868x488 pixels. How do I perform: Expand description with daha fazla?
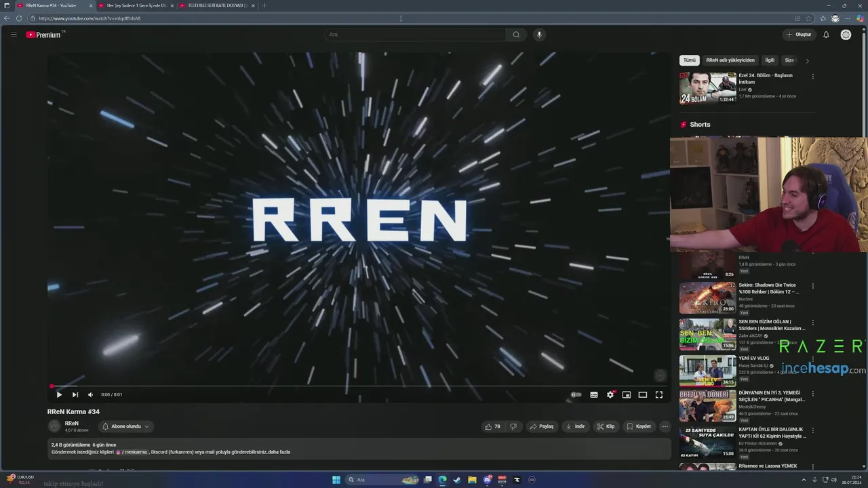click(278, 451)
